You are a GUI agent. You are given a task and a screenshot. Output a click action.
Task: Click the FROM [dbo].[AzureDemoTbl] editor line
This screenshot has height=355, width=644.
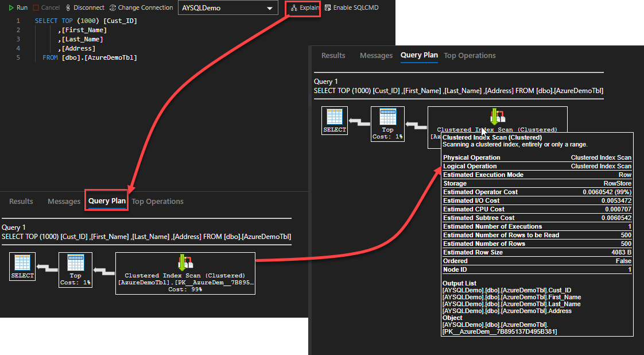pos(90,57)
